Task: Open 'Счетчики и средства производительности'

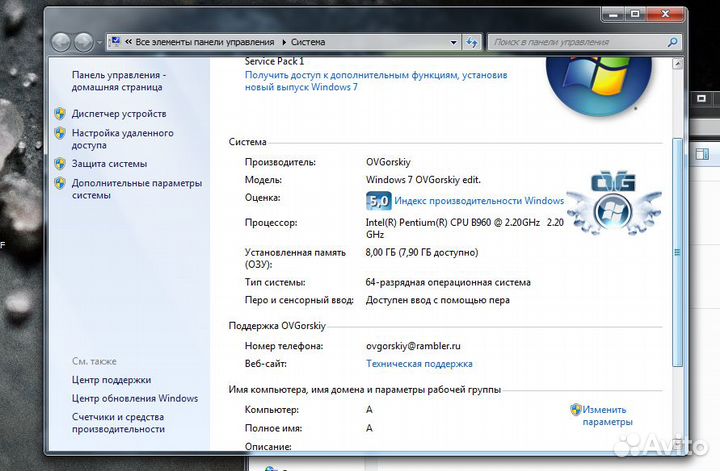Action: tap(118, 423)
